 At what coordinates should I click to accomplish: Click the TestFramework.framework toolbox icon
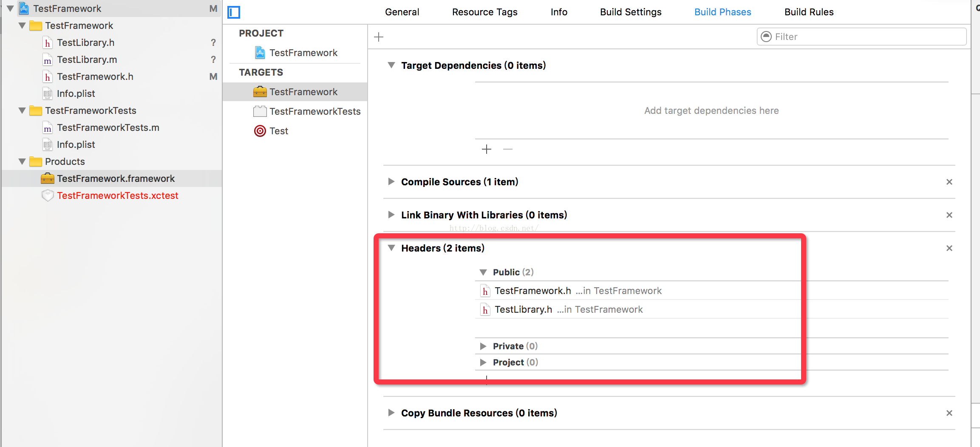point(48,178)
